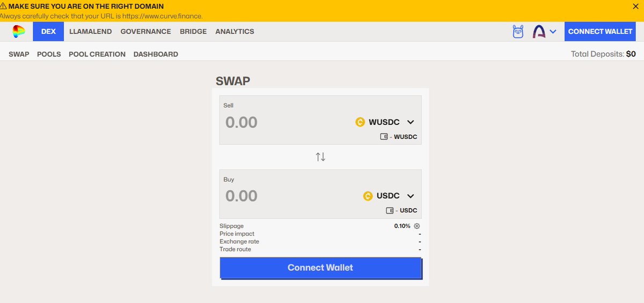Click the network logo icon in header

(539, 32)
